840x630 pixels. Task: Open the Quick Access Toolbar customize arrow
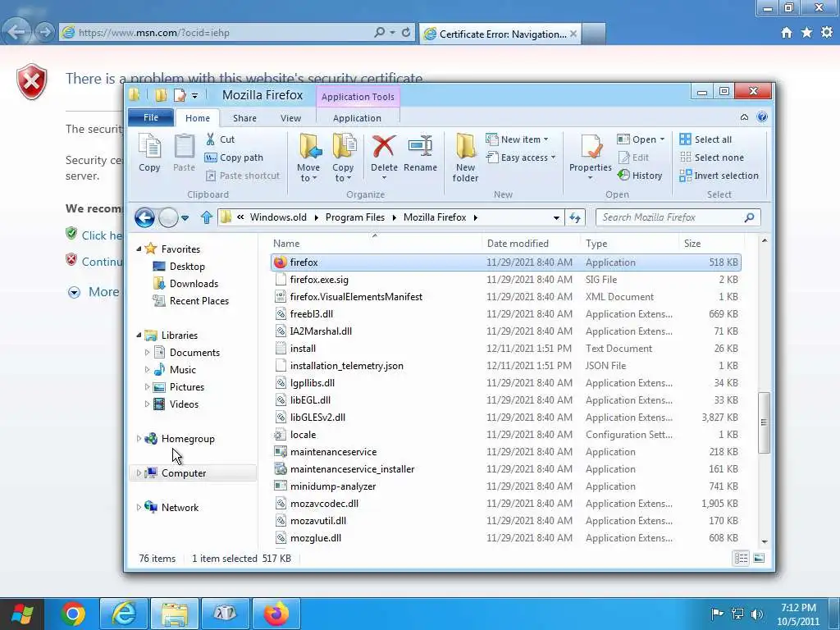(x=194, y=96)
